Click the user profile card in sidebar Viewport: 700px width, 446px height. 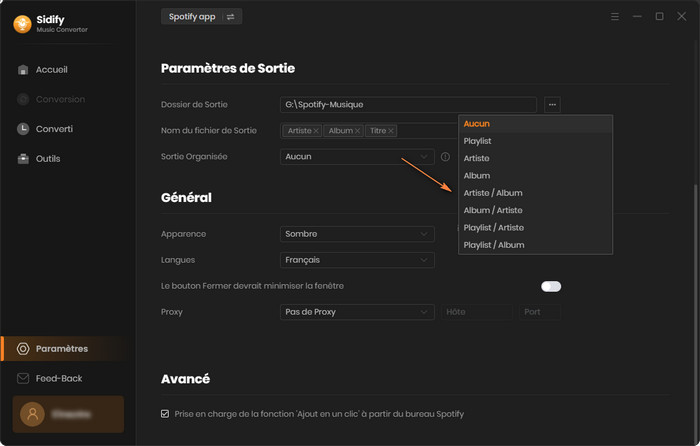(68, 414)
